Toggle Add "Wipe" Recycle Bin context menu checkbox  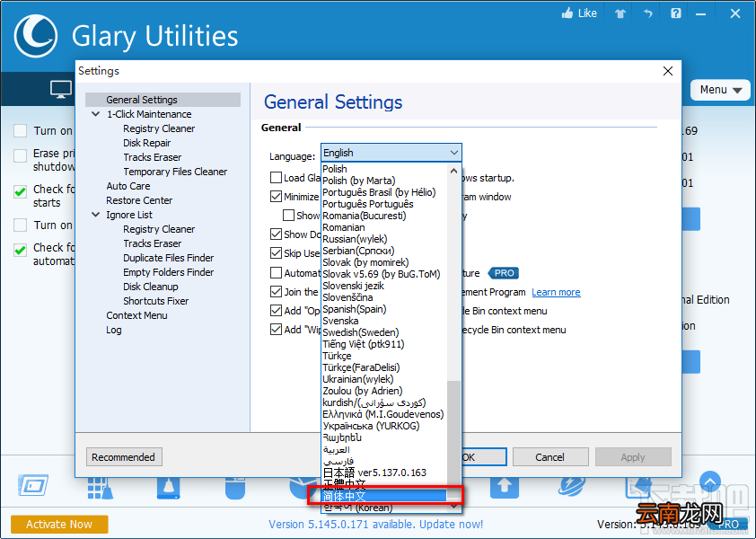pos(276,330)
